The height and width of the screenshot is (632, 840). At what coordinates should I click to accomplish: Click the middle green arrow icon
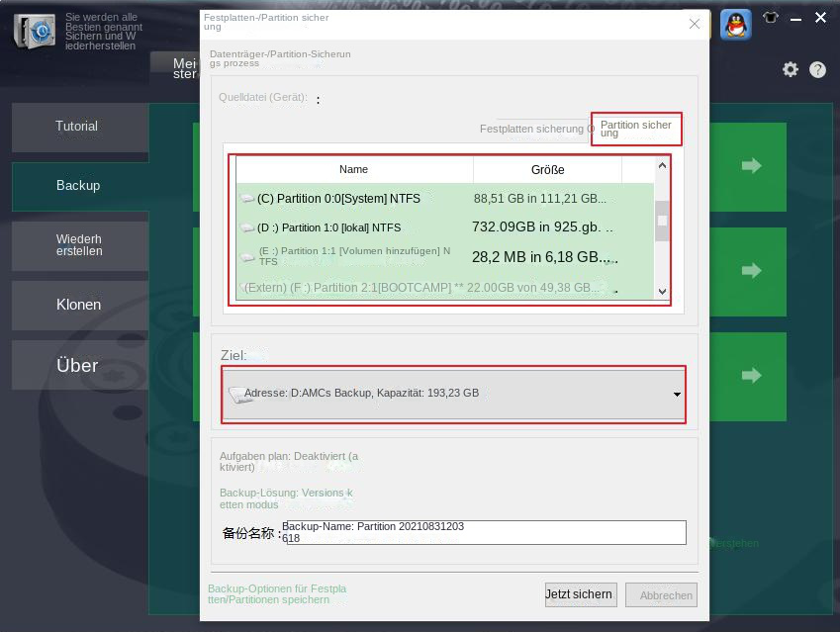pyautogui.click(x=752, y=271)
